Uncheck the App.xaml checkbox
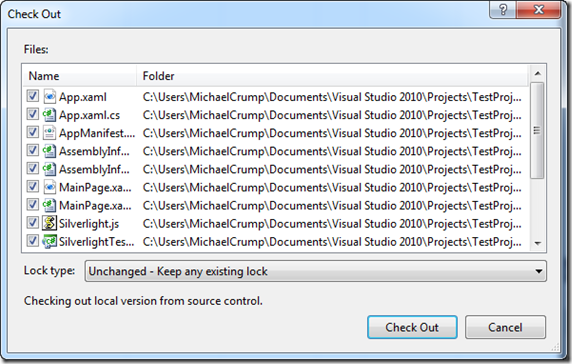This screenshot has height=364, width=572. point(32,96)
